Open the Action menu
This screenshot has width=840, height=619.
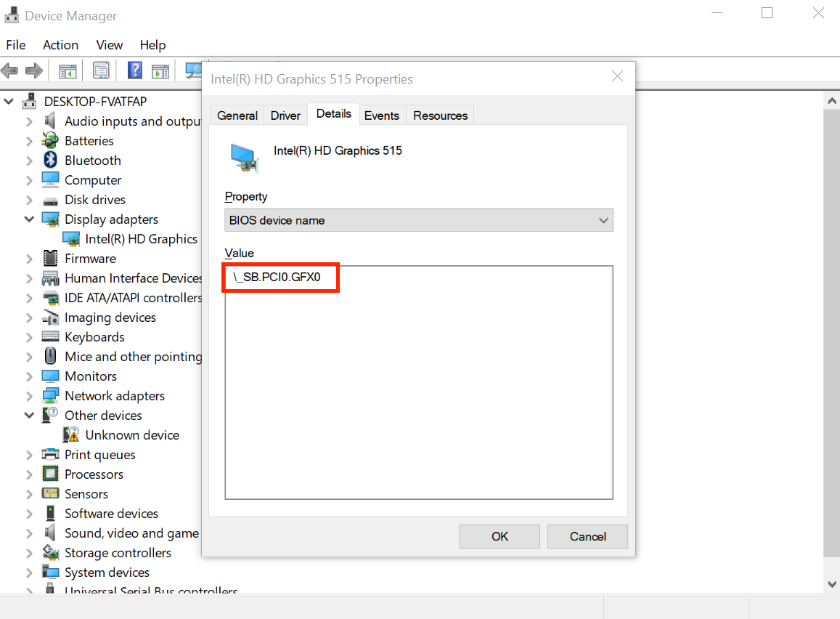coord(60,45)
